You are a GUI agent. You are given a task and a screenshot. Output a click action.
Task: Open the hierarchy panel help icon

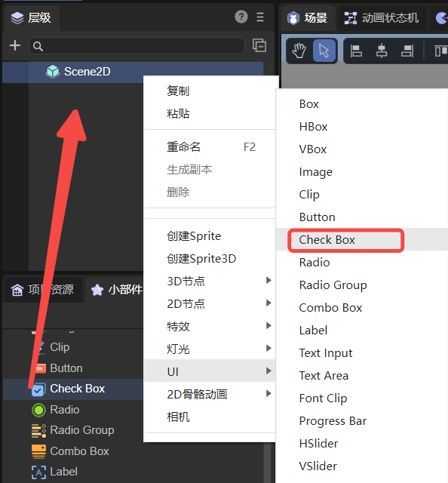[x=241, y=17]
